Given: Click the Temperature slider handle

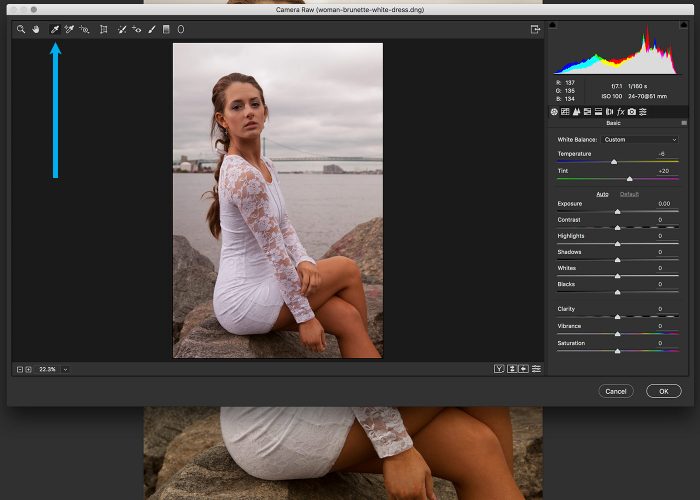Looking at the screenshot, I should [613, 162].
